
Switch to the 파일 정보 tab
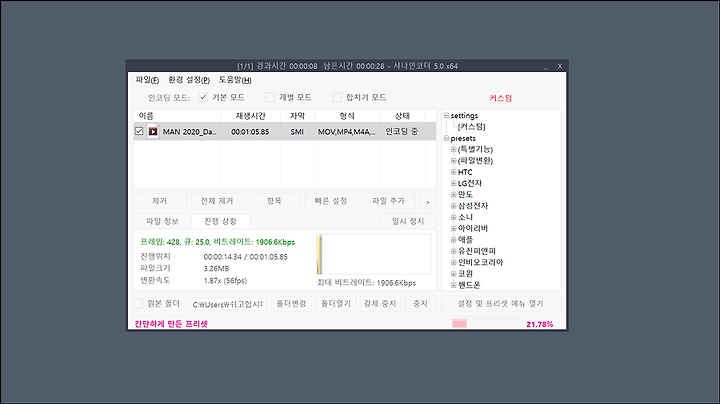tap(162, 221)
